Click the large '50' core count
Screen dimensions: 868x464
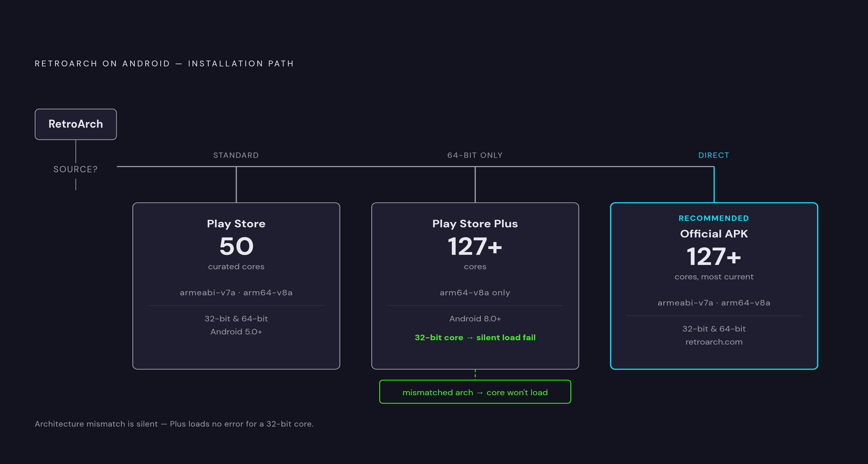click(x=236, y=246)
